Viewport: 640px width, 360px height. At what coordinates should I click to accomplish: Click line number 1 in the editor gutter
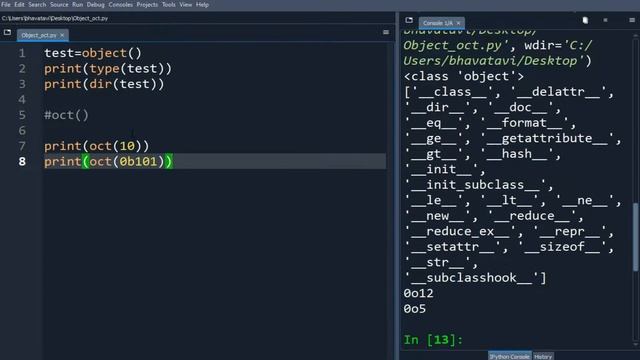tap(22, 53)
